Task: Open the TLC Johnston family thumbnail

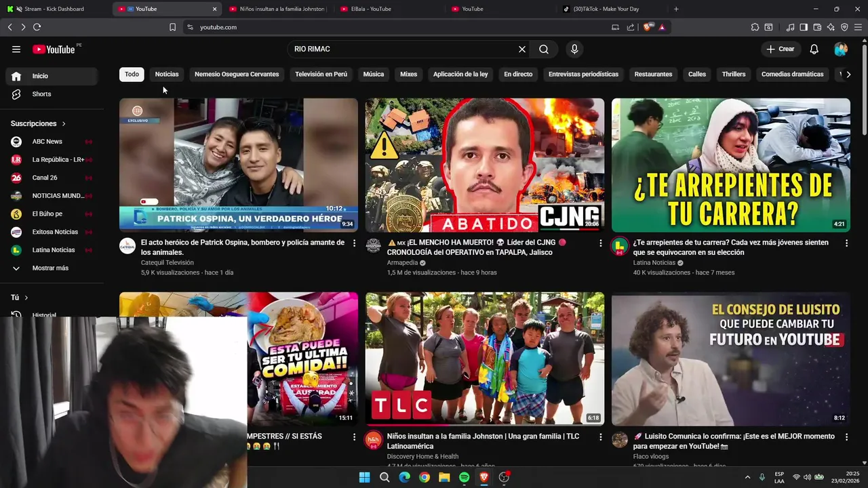Action: 485,359
